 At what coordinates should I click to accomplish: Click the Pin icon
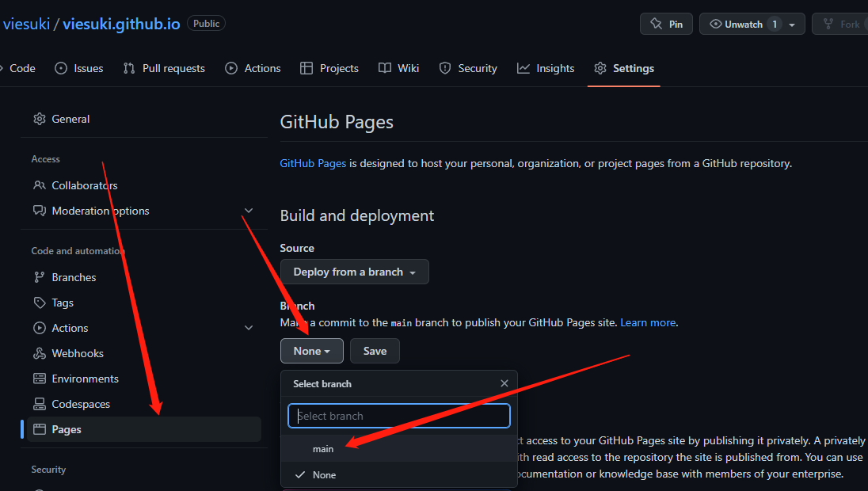[x=656, y=24]
